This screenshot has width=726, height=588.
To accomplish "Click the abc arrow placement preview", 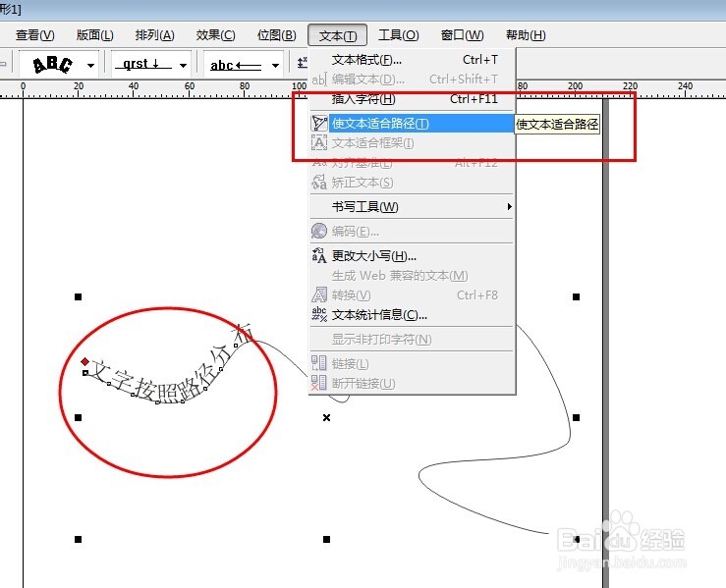I will point(236,65).
